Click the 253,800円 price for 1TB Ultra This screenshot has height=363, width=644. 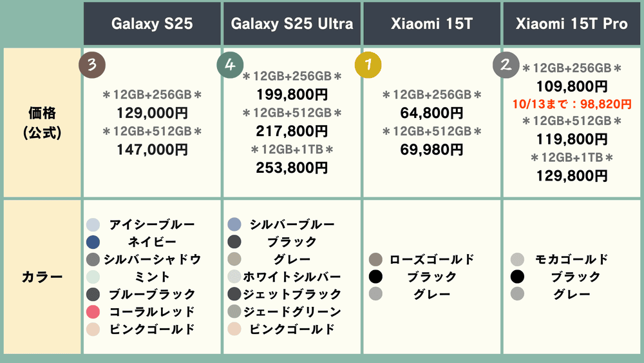click(x=292, y=168)
